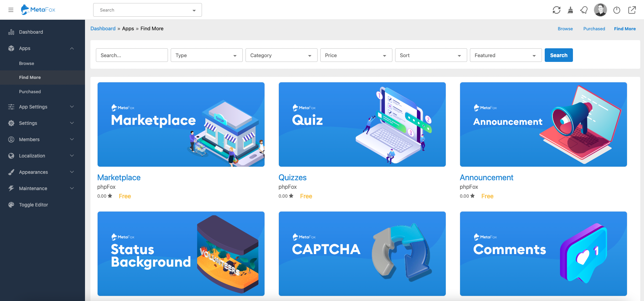Click the power logout icon
Image resolution: width=644 pixels, height=301 pixels.
click(617, 10)
